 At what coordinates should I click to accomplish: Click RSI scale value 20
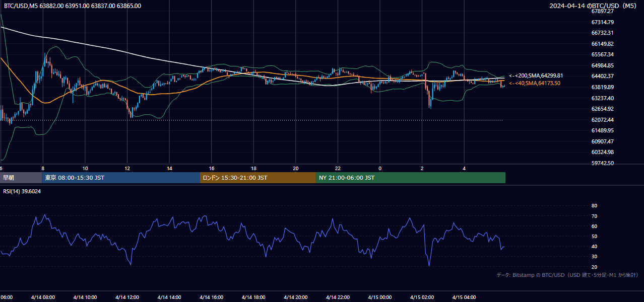[594, 267]
